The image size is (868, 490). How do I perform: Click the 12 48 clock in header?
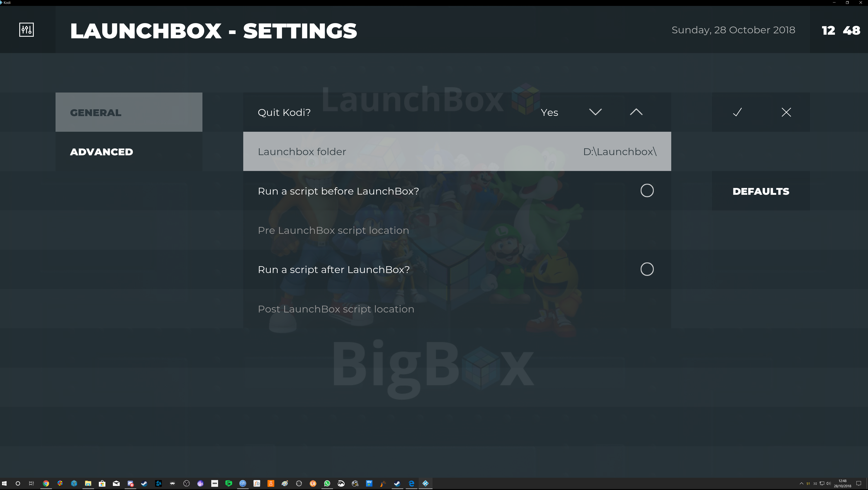[841, 30]
